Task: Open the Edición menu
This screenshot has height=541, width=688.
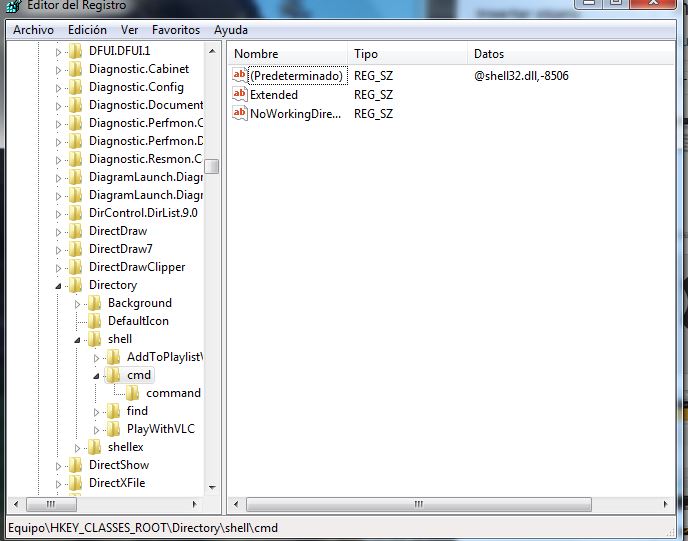Action: pyautogui.click(x=87, y=30)
